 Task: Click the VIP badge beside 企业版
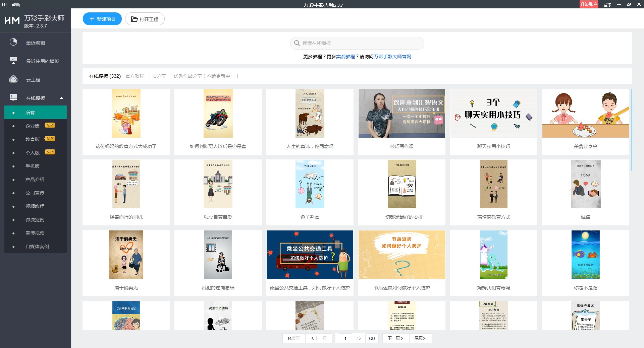(x=50, y=125)
